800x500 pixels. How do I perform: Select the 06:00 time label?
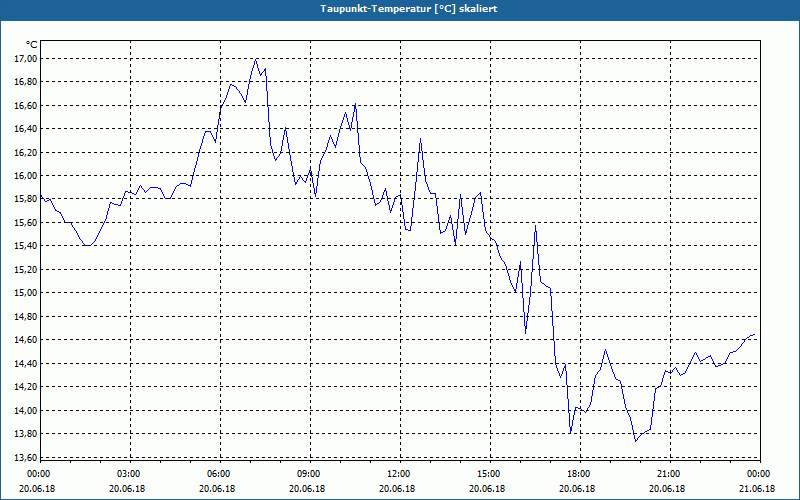coord(218,474)
